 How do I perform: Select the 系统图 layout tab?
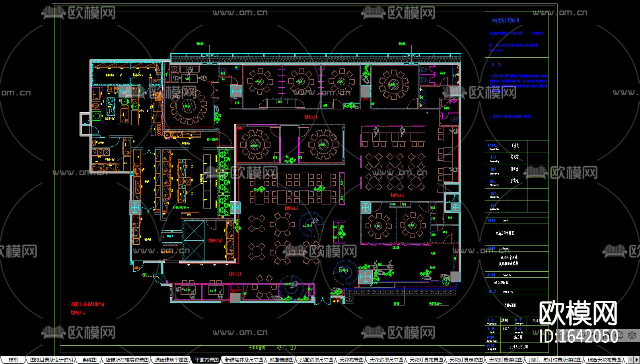89,360
